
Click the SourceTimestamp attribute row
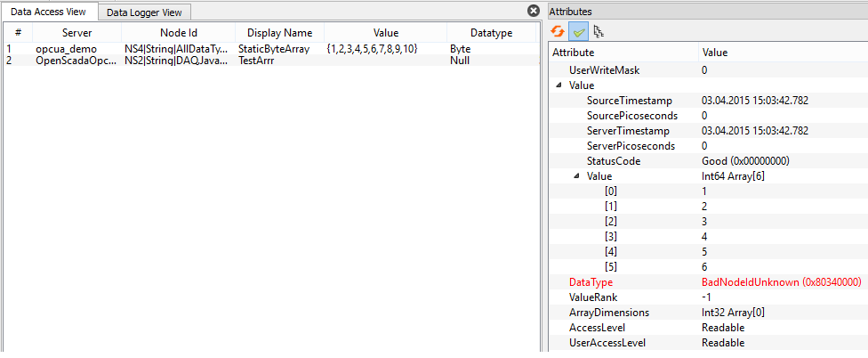click(630, 100)
